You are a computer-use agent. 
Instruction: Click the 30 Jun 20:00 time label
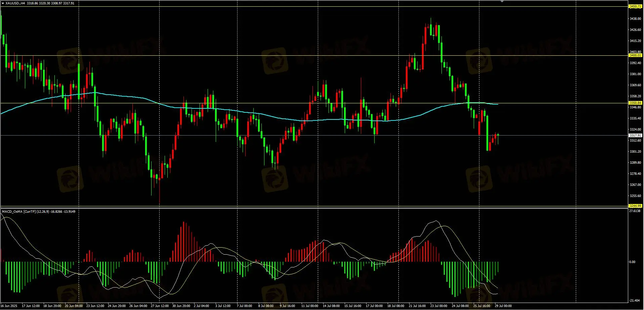click(x=181, y=306)
